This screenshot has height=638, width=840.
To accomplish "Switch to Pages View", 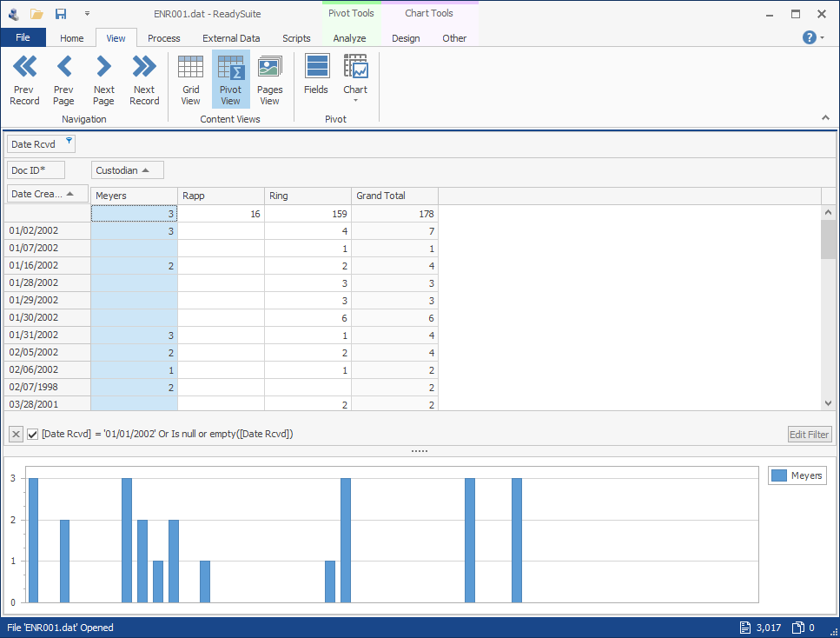I will [269, 78].
